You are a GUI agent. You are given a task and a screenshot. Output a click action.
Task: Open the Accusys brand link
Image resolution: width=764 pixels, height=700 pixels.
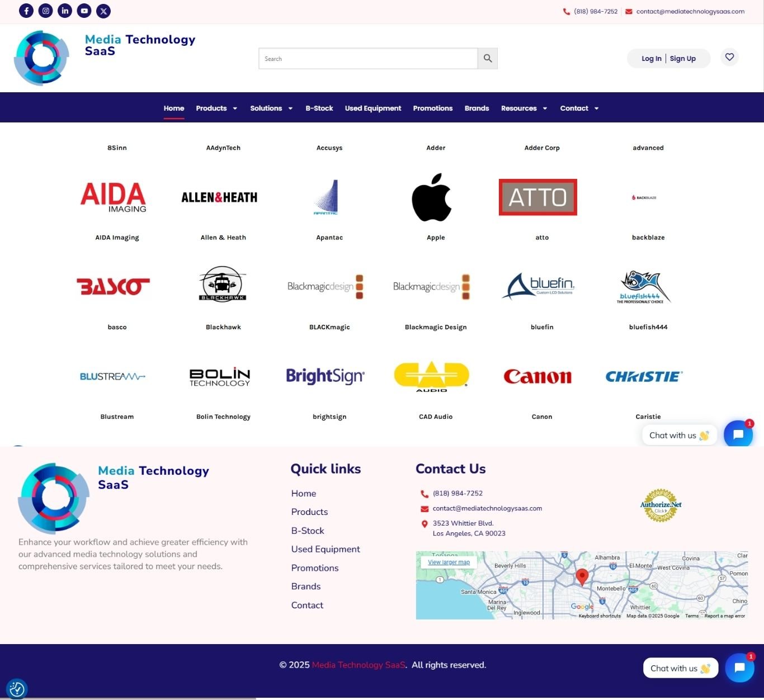[329, 148]
